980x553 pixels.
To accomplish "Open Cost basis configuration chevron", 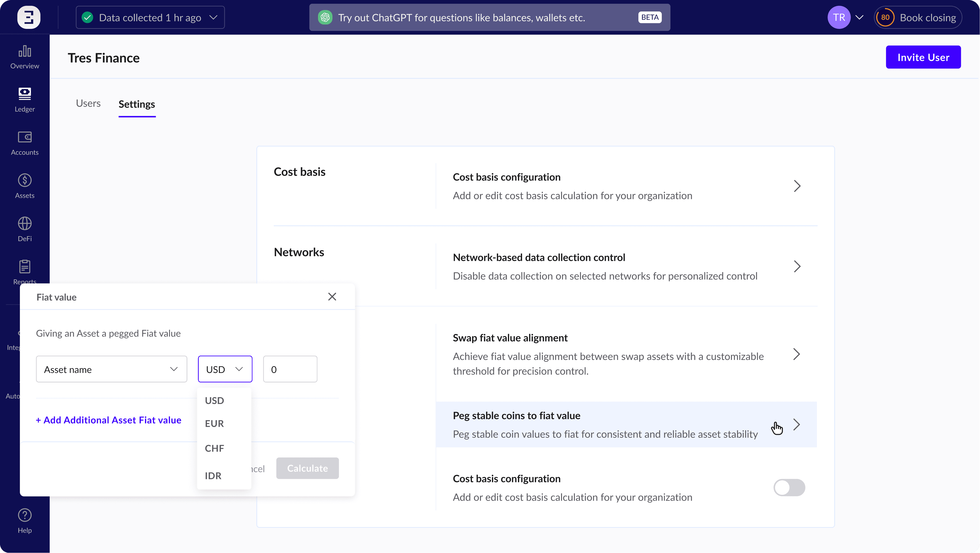I will (x=797, y=186).
